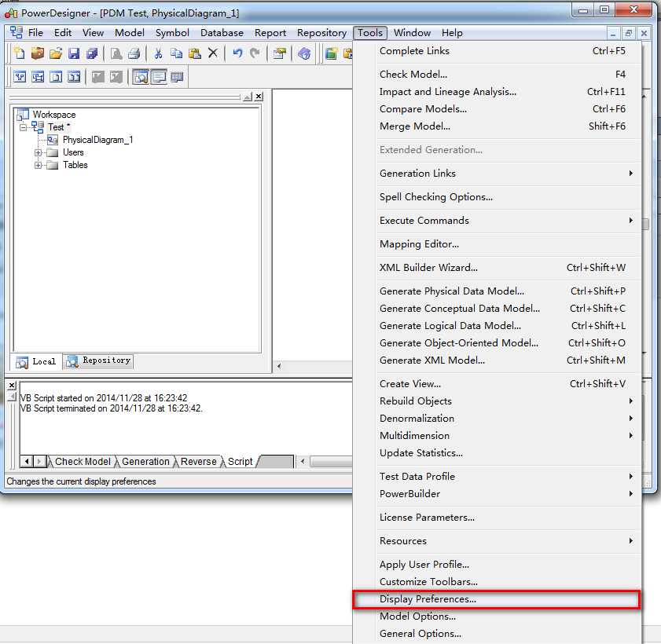Image resolution: width=661 pixels, height=644 pixels.
Task: Expand the PowerBuilder submenu
Action: click(x=497, y=494)
